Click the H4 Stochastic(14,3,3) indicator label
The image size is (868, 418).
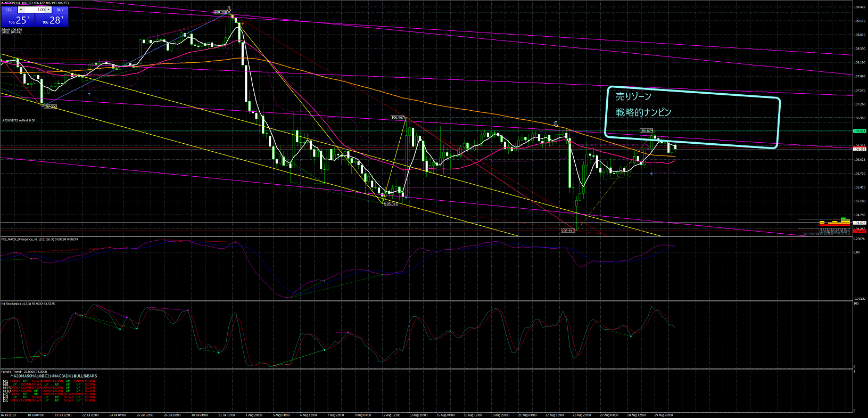(x=28, y=304)
